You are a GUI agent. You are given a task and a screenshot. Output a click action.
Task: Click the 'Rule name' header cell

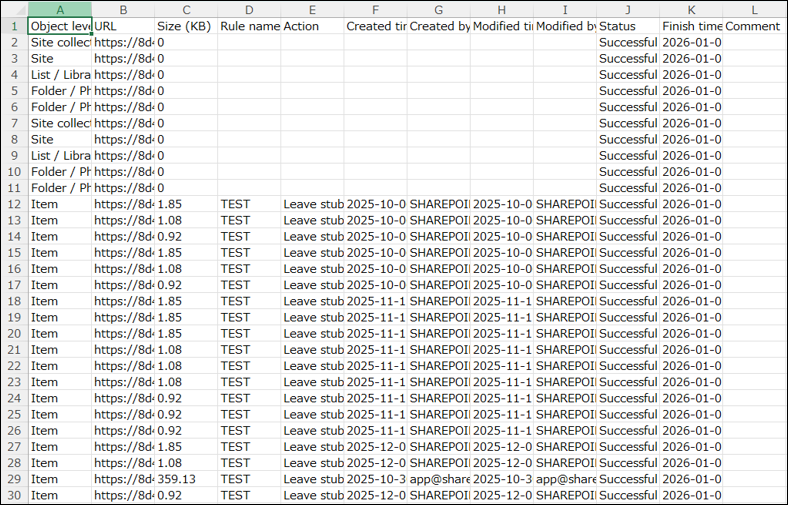click(x=249, y=26)
